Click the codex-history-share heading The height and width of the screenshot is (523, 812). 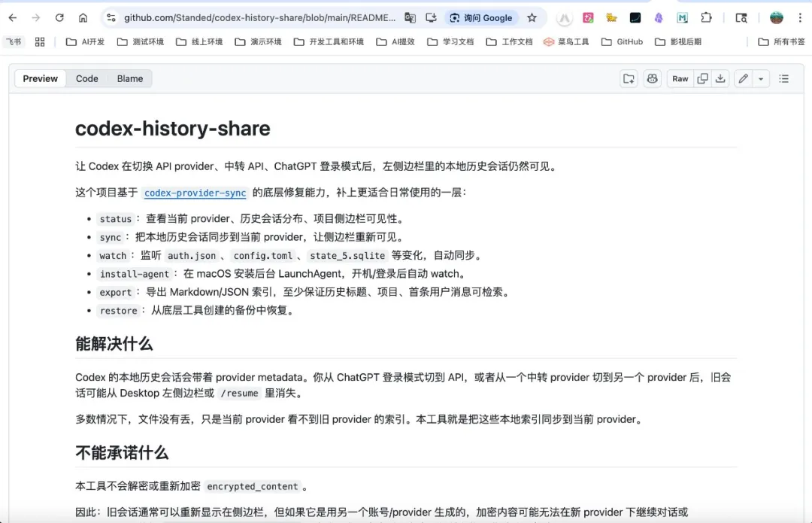(172, 129)
